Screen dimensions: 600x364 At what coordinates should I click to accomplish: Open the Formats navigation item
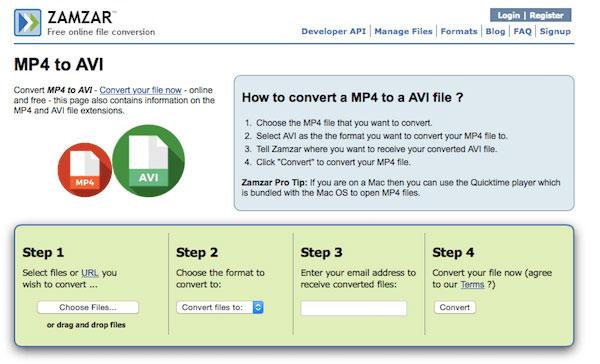pyautogui.click(x=459, y=31)
